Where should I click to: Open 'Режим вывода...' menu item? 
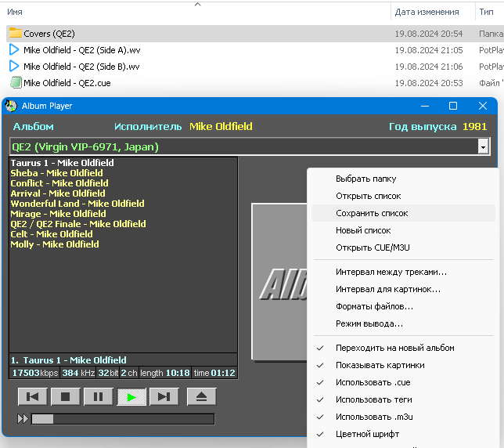[x=403, y=323]
